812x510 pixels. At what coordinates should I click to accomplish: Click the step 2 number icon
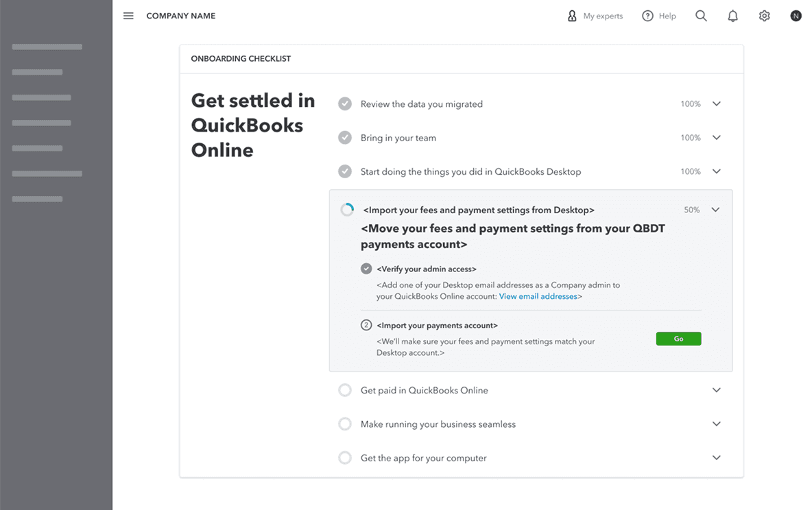click(x=366, y=325)
